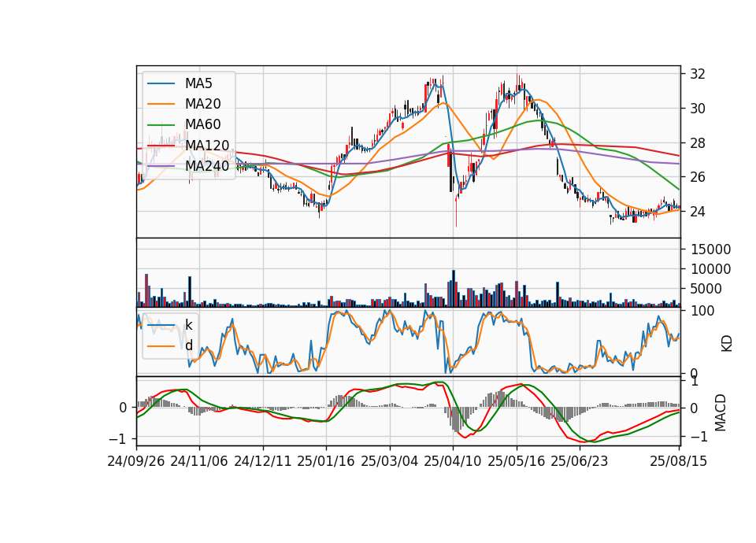Click the 24 price axis tick label

(x=698, y=212)
